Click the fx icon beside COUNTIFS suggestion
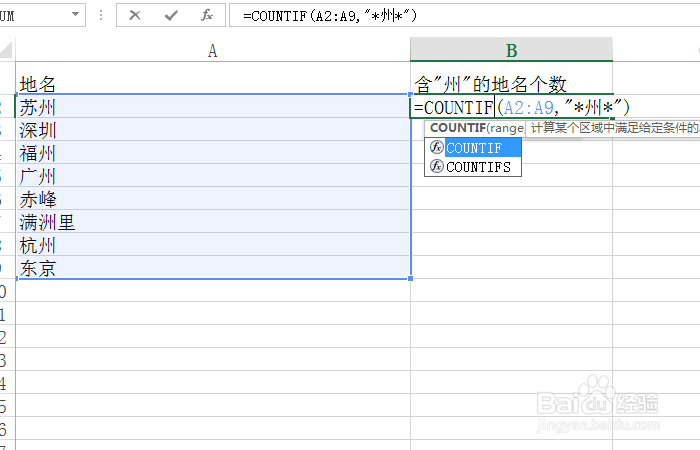This screenshot has width=700, height=450. click(436, 166)
